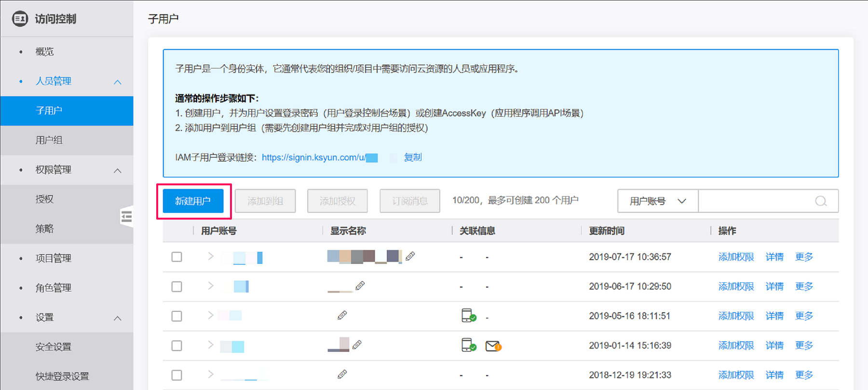The width and height of the screenshot is (868, 390).
Task: Open 更多 for the 2019-01-14 user
Action: click(804, 345)
